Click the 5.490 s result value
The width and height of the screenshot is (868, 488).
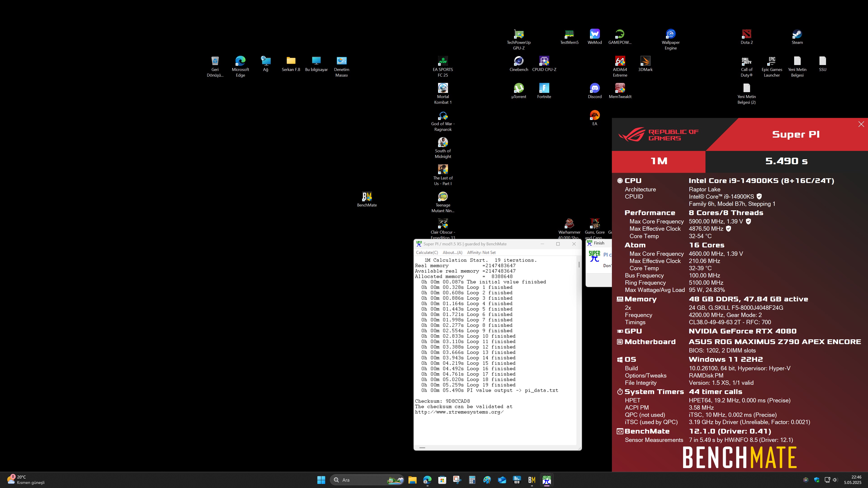(x=786, y=161)
